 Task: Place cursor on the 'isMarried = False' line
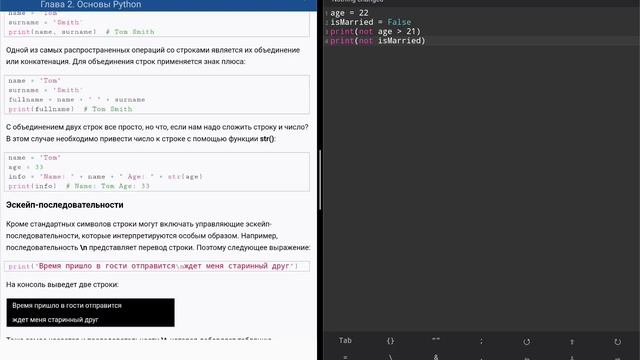tap(370, 22)
